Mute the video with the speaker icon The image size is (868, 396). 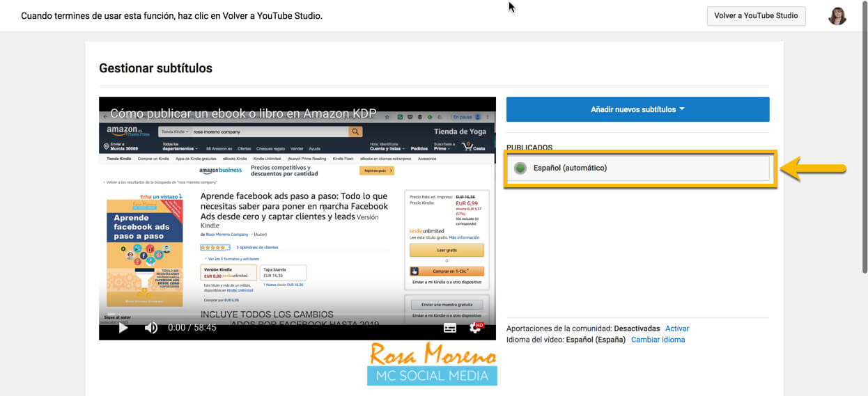pyautogui.click(x=151, y=328)
